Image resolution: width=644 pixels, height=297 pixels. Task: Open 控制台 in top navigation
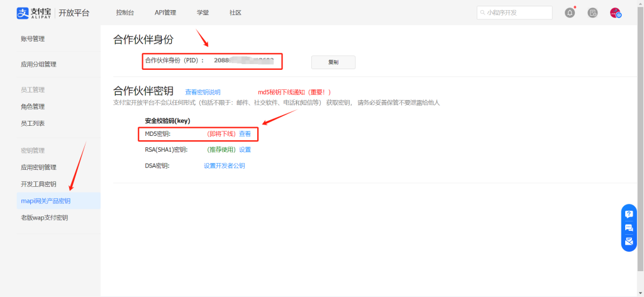[125, 13]
